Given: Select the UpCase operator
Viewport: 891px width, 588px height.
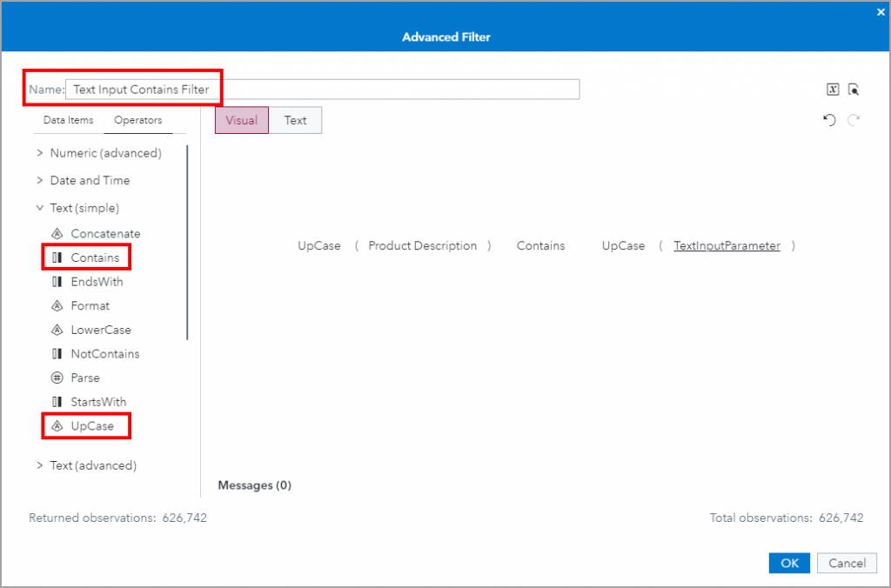Looking at the screenshot, I should [x=86, y=425].
